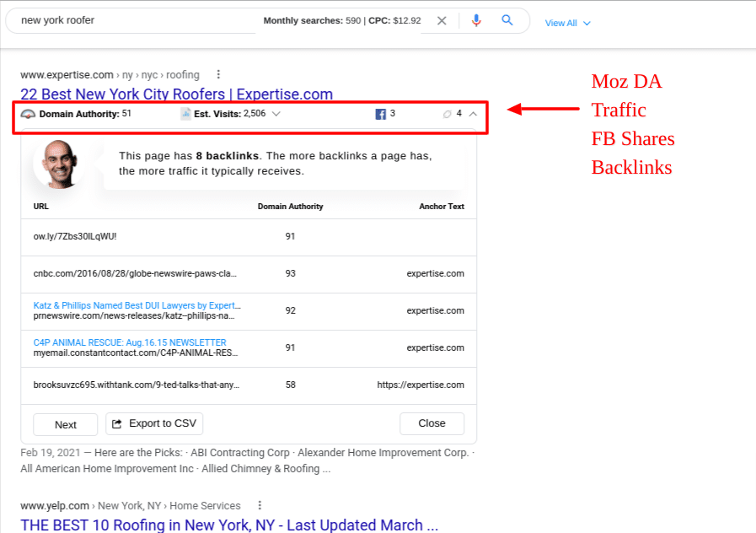
Task: Select the ow.ly/7Zbs30ILqWU! URL row
Action: [249, 237]
